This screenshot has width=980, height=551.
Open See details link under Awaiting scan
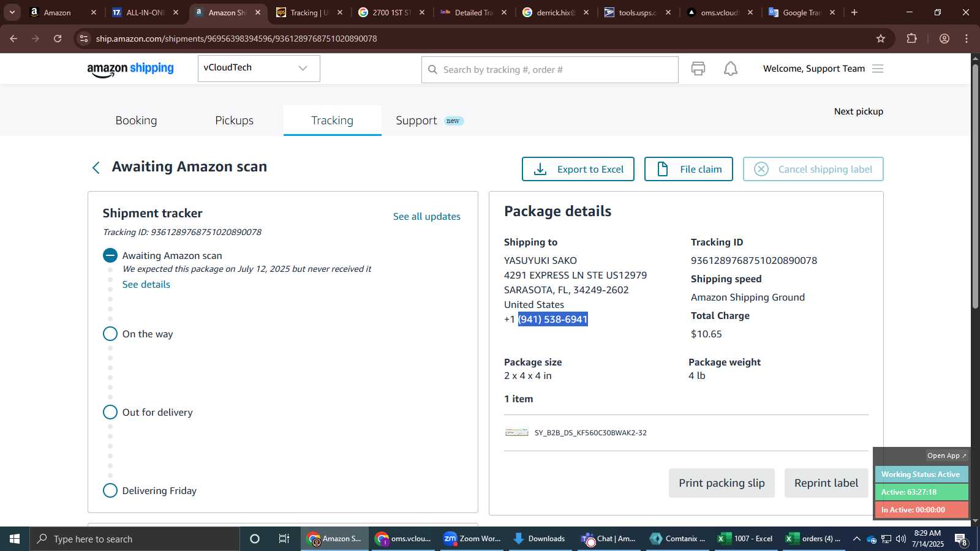click(146, 284)
